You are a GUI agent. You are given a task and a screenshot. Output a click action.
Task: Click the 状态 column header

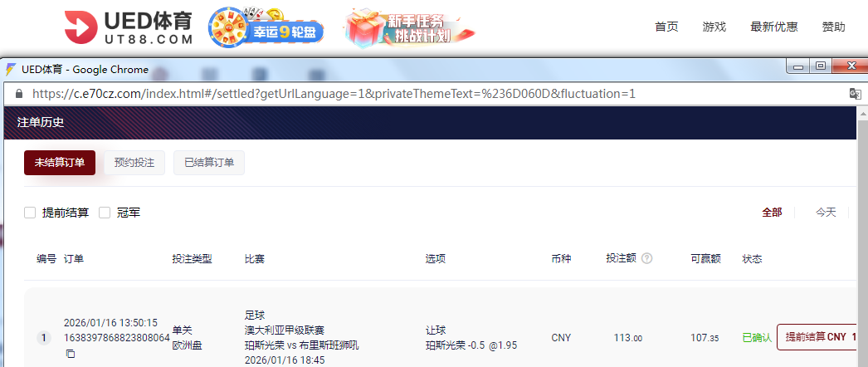pyautogui.click(x=753, y=258)
